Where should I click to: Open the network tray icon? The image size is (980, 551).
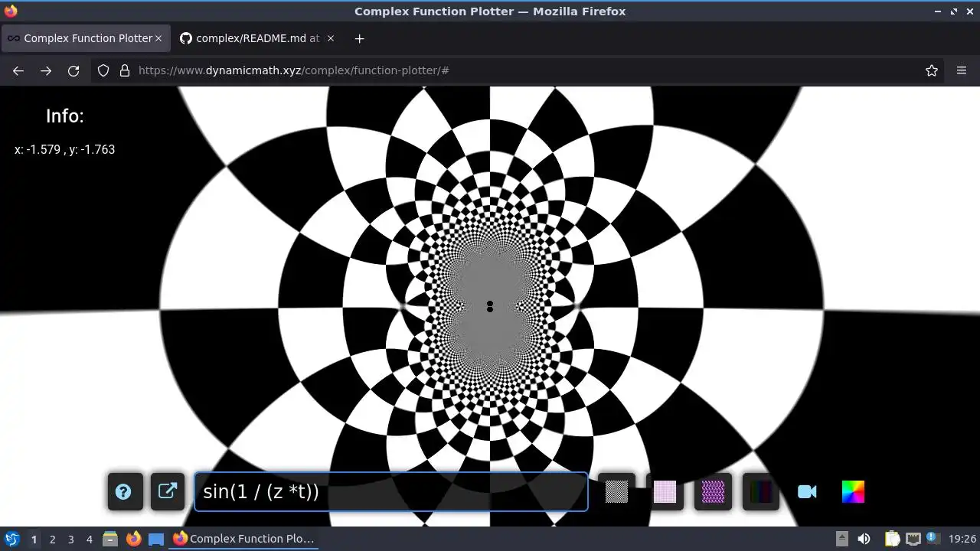click(x=913, y=539)
